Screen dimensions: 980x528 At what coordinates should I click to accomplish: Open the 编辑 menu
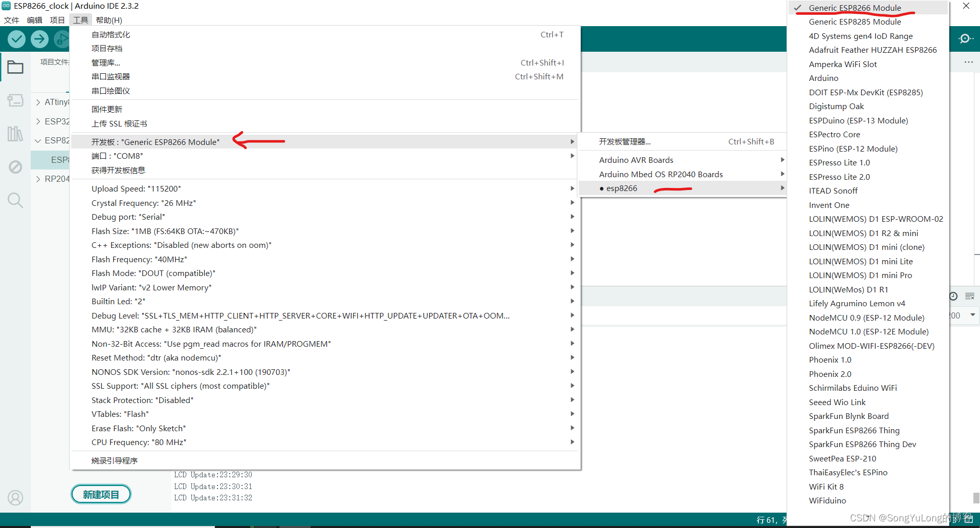[35, 20]
